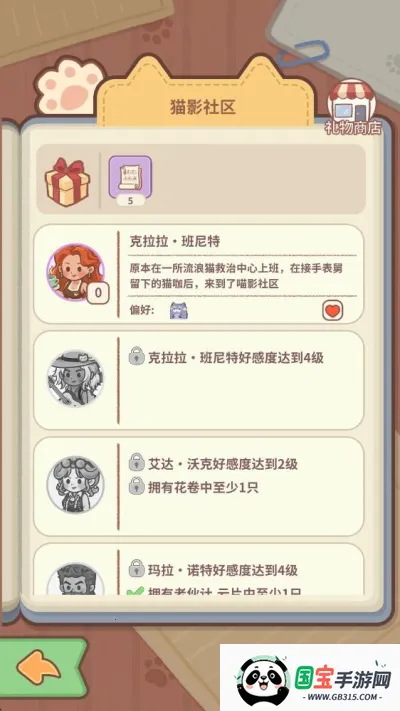The width and height of the screenshot is (400, 711).
Task: Click the 克拉拉·班尼特 name heading
Action: click(x=175, y=242)
